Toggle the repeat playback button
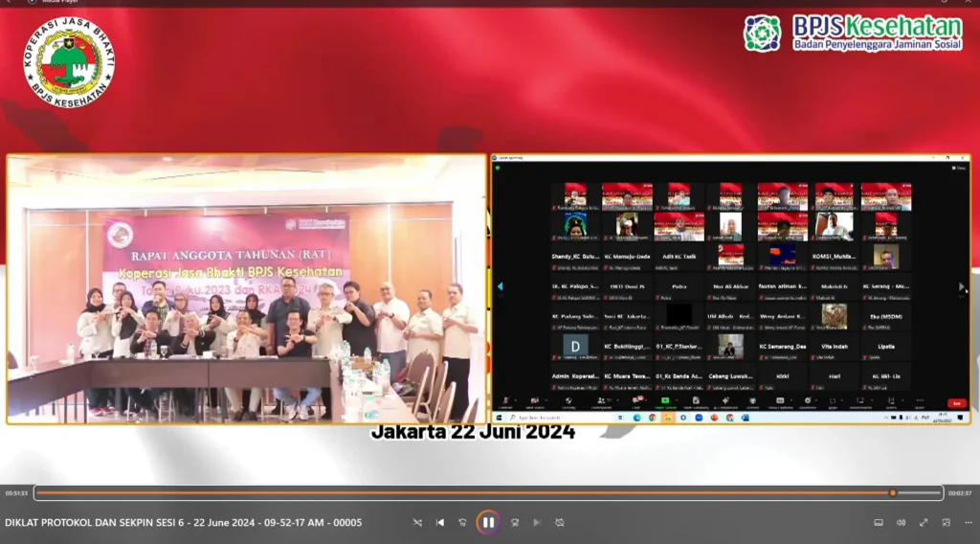This screenshot has height=544, width=980. coord(560,522)
